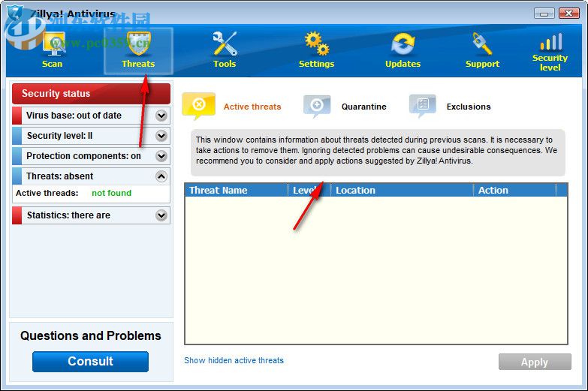Select the Virus base: out of date row
The width and height of the screenshot is (588, 391).
click(91, 116)
